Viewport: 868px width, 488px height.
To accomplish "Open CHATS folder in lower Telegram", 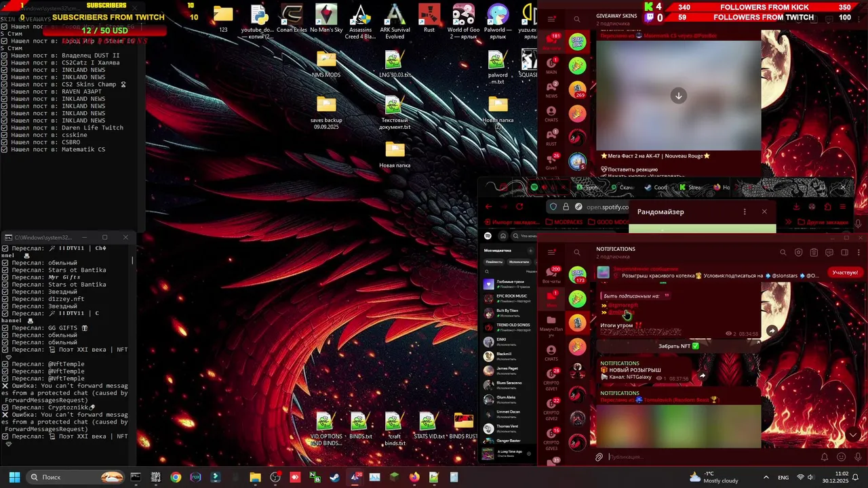I will point(551,352).
